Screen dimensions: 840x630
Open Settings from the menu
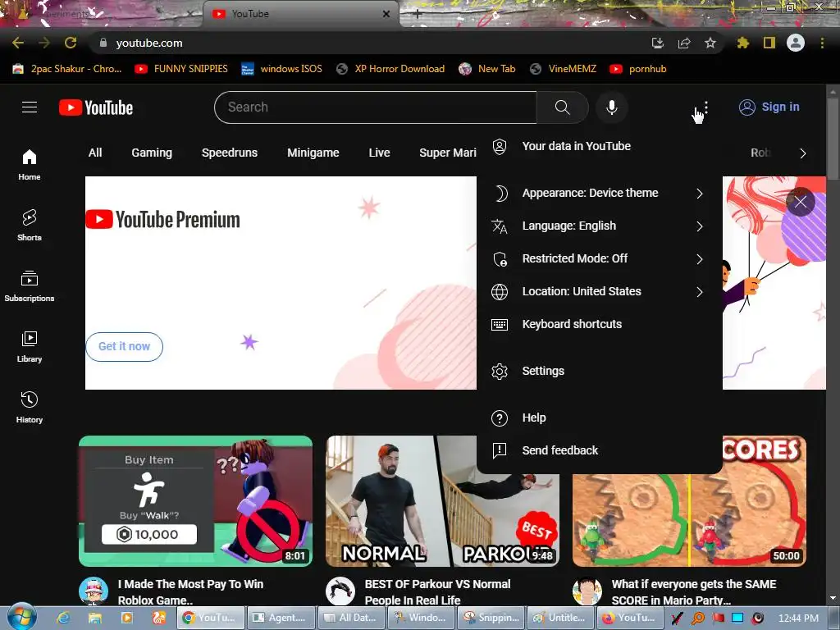point(599,371)
